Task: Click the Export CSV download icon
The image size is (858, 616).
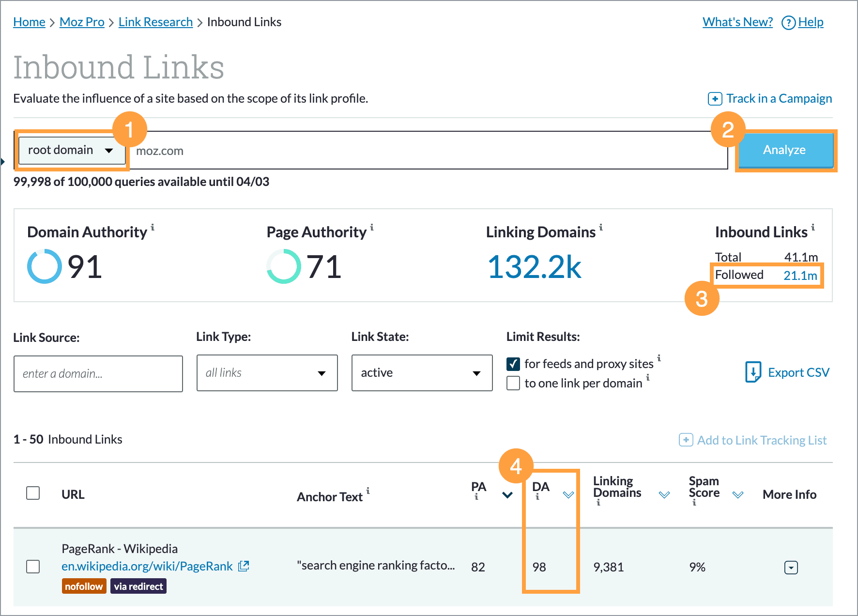Action: pos(753,372)
